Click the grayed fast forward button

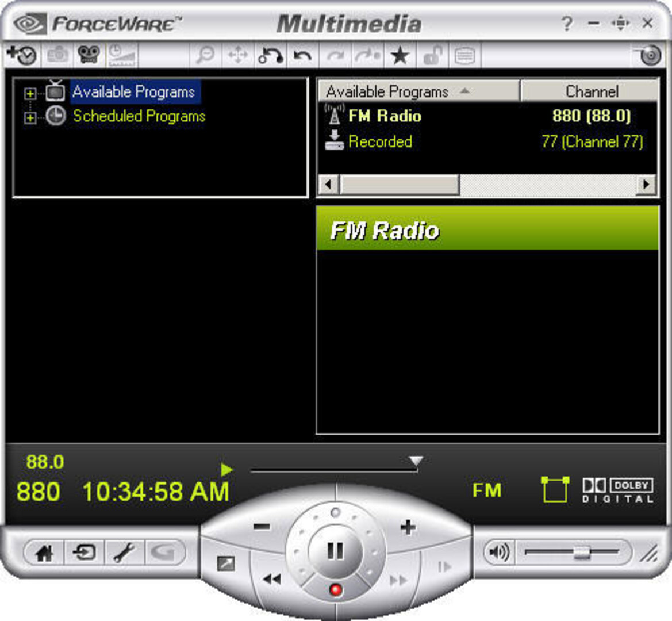tap(398, 580)
